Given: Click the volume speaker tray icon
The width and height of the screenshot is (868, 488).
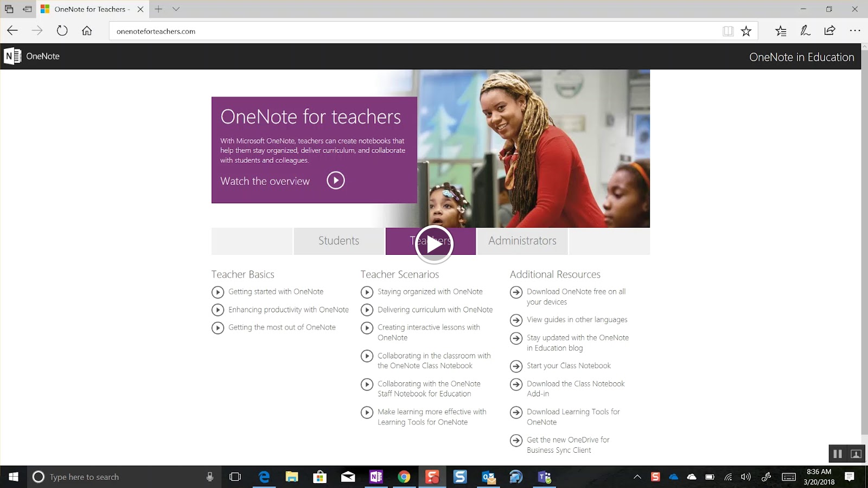Looking at the screenshot, I should pyautogui.click(x=746, y=477).
